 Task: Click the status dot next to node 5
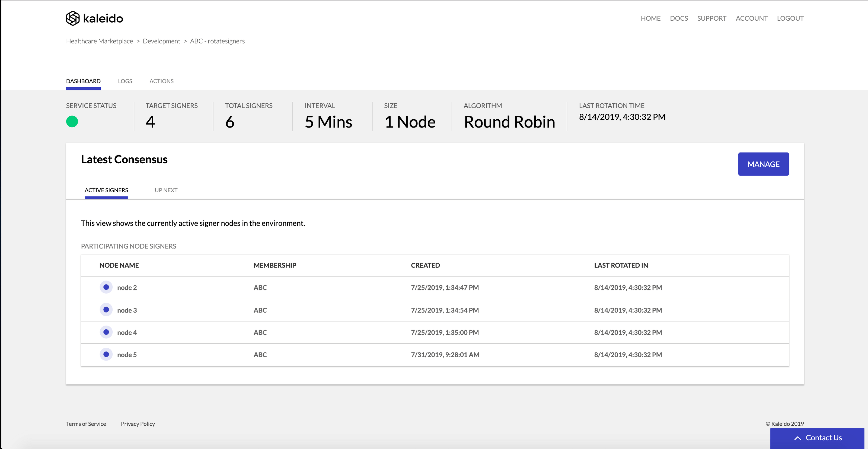106,354
